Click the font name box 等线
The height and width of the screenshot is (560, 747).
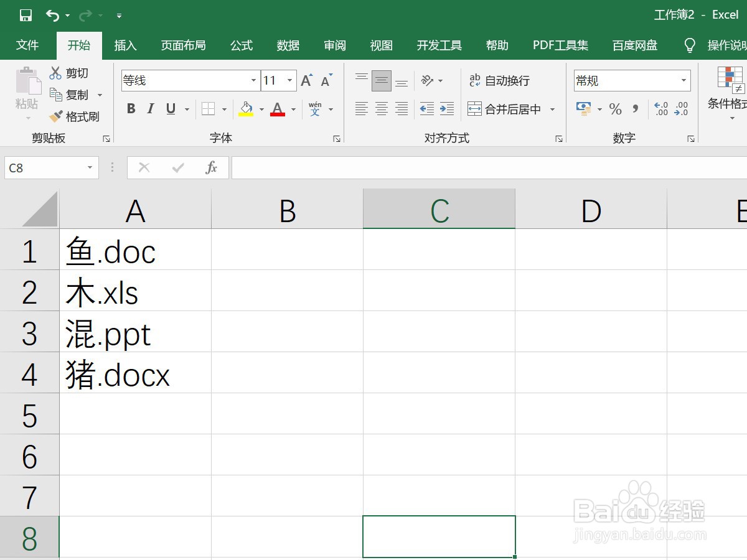[x=185, y=80]
